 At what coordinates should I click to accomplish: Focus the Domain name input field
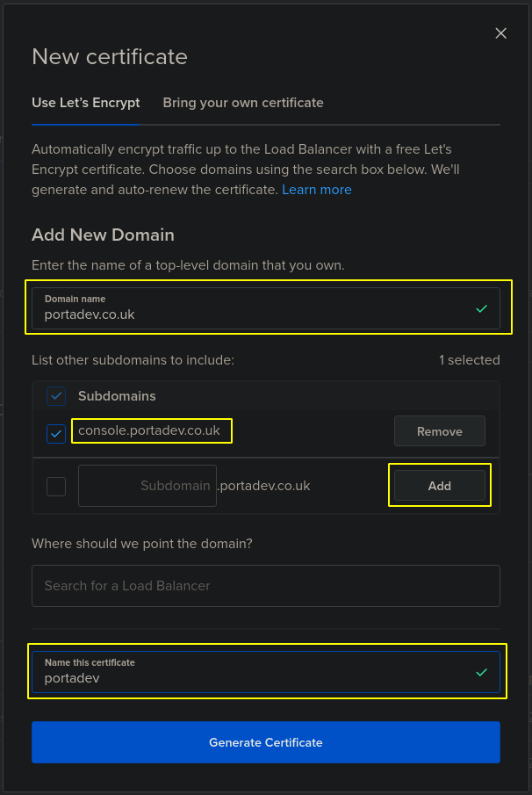[265, 308]
